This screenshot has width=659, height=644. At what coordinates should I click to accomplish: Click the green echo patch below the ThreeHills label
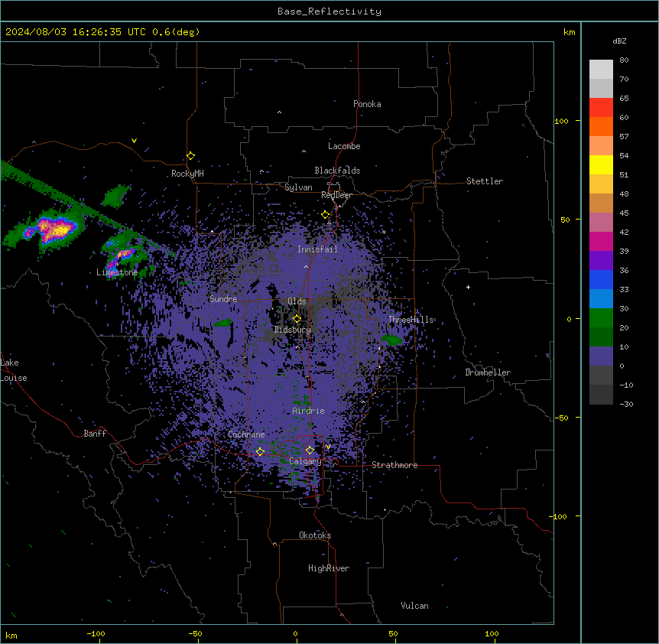392,340
